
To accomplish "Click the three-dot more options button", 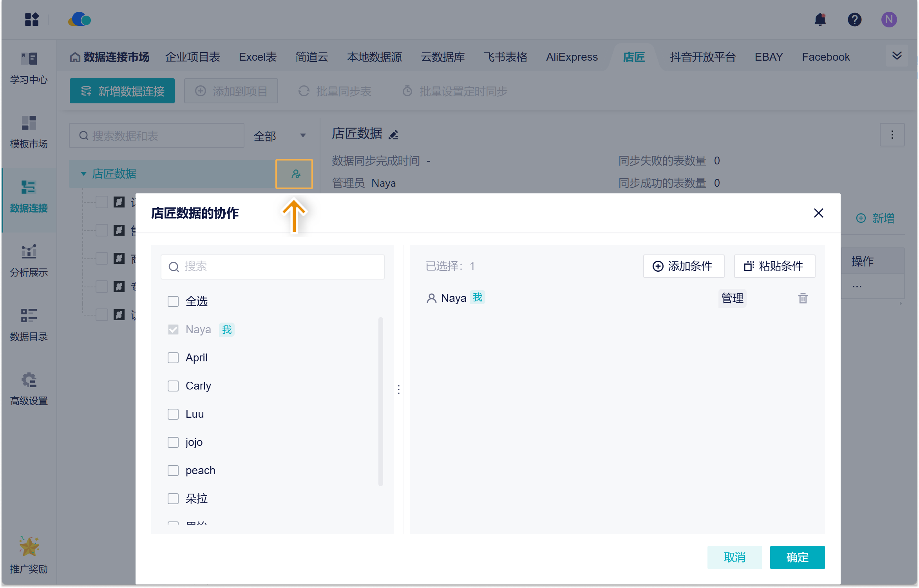I will pos(892,135).
